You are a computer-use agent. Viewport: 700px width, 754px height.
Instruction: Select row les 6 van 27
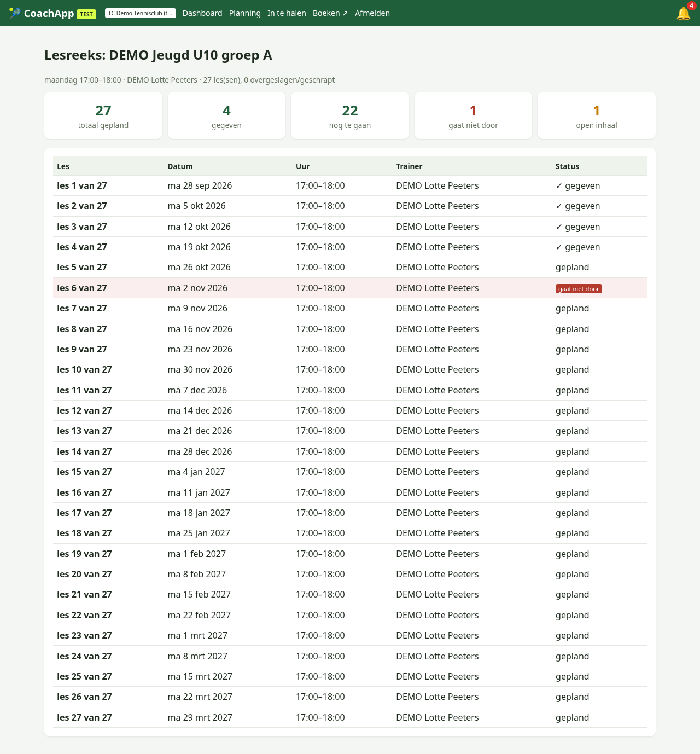(x=350, y=288)
